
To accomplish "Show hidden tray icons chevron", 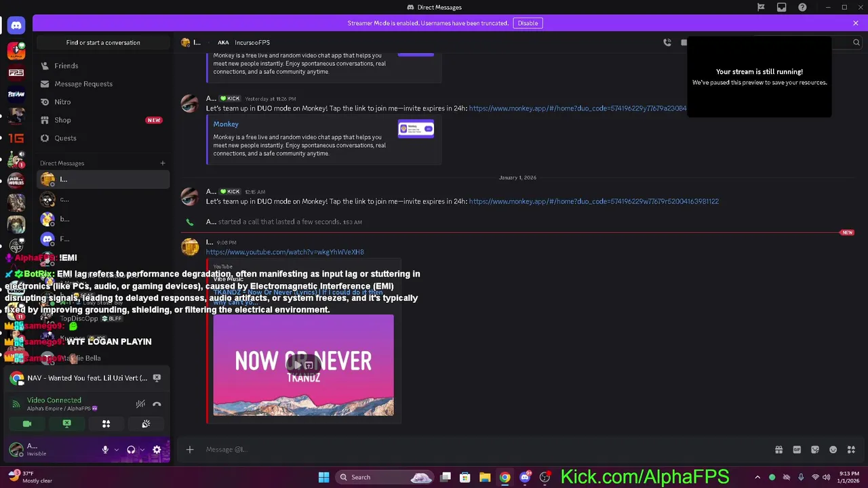I will (757, 477).
